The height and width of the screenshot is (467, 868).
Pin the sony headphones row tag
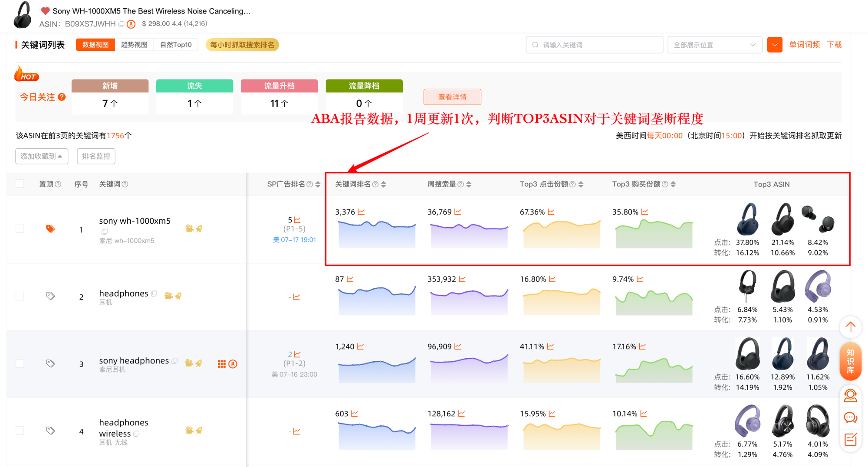point(50,363)
